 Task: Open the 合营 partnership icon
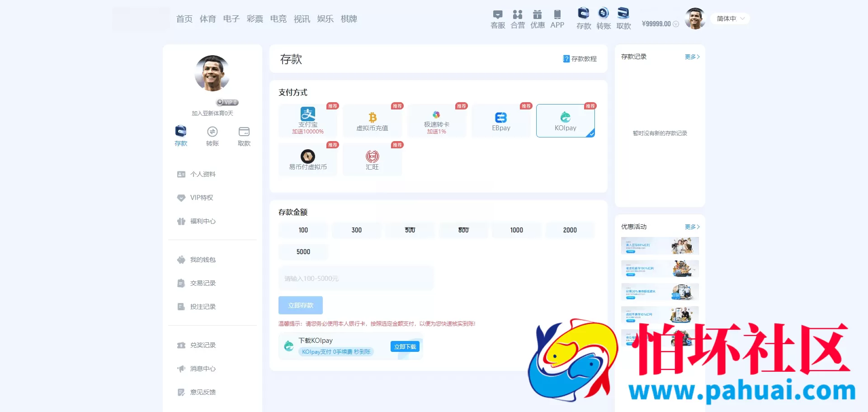pyautogui.click(x=518, y=19)
